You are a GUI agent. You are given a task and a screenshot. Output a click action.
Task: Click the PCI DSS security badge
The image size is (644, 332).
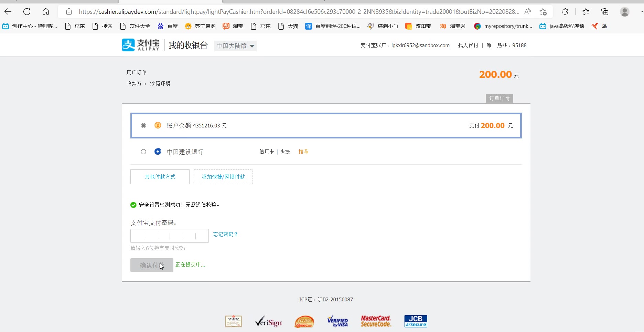(x=304, y=322)
